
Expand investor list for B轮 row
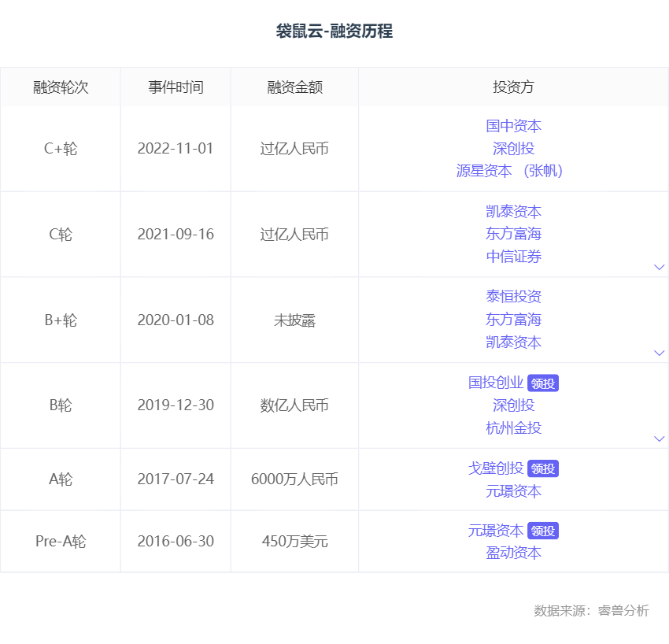[x=660, y=439]
